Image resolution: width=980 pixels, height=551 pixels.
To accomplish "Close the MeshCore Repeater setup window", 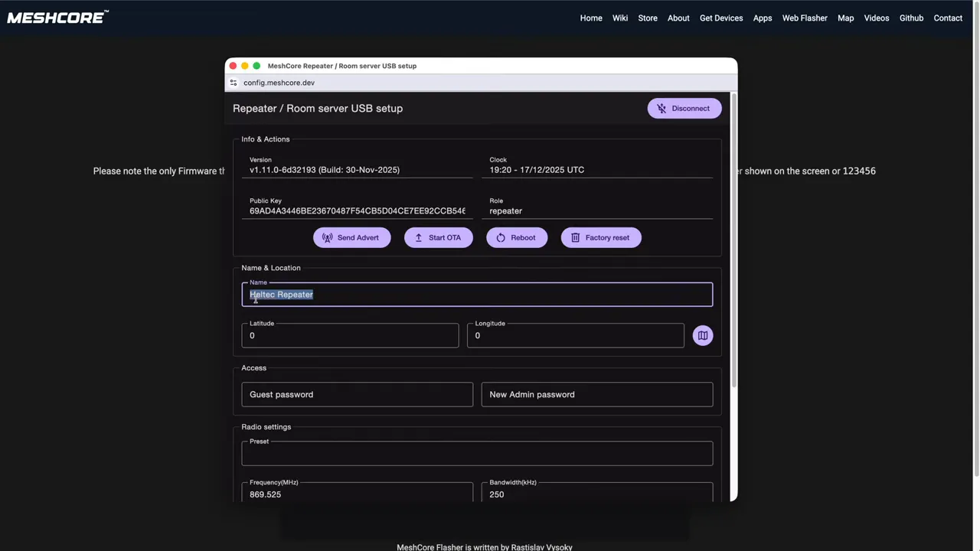I will click(x=234, y=66).
